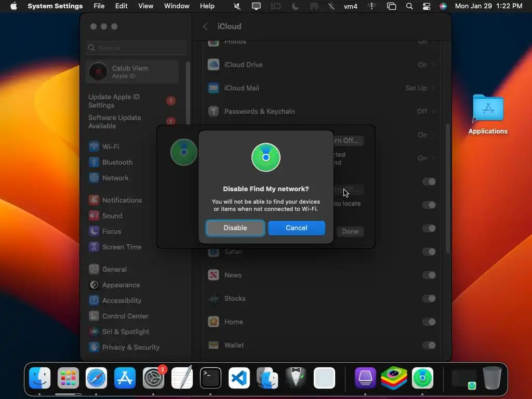Select the Bluetooth sidebar icon

[x=94, y=162]
